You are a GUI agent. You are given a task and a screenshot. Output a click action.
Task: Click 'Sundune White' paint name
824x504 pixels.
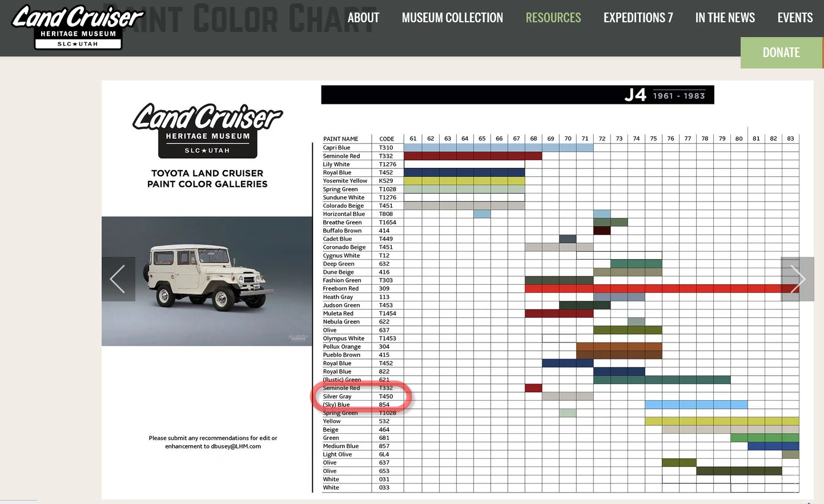pyautogui.click(x=343, y=197)
